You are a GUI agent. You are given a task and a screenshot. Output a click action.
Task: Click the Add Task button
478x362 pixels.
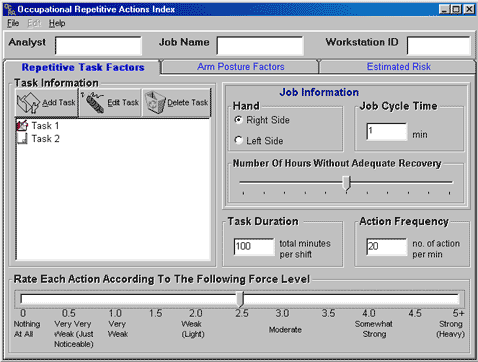47,103
